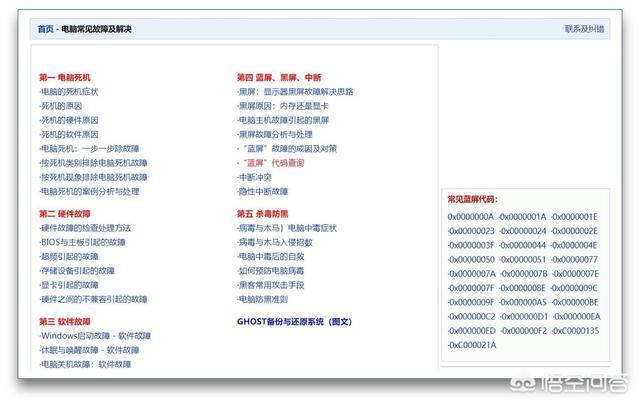Select blue screen code 0x0000007B
Screen dimensions: 640x405
click(524, 273)
